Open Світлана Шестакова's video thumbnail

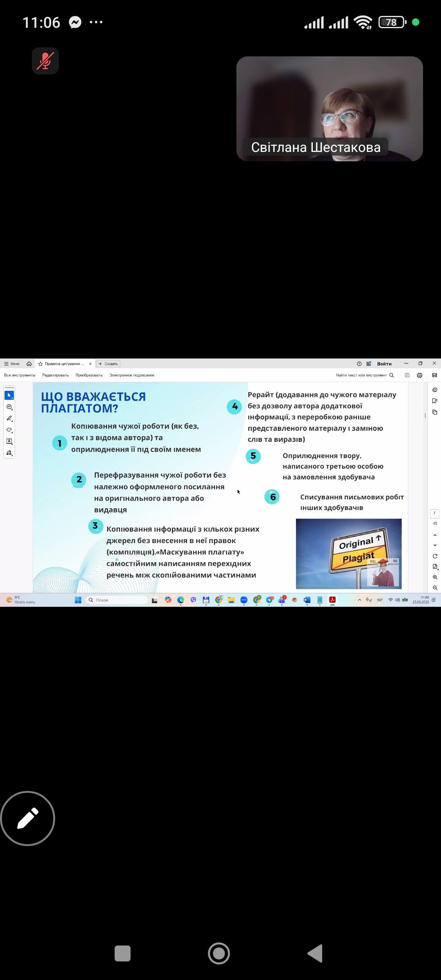click(329, 109)
